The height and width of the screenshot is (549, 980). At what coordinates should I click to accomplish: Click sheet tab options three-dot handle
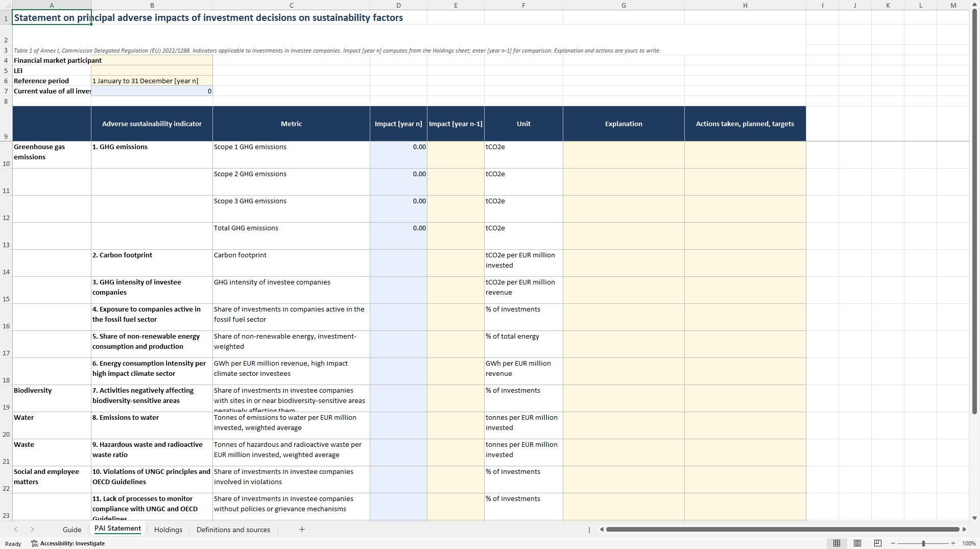click(x=589, y=530)
